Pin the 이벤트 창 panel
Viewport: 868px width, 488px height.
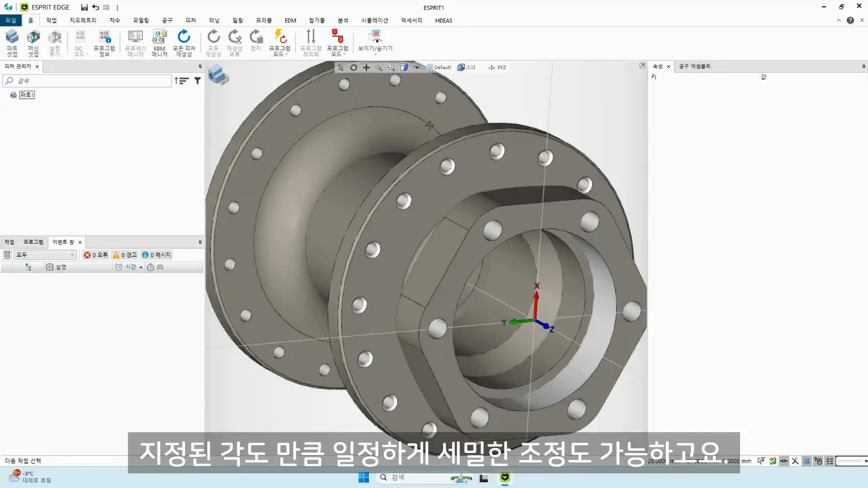click(x=200, y=242)
